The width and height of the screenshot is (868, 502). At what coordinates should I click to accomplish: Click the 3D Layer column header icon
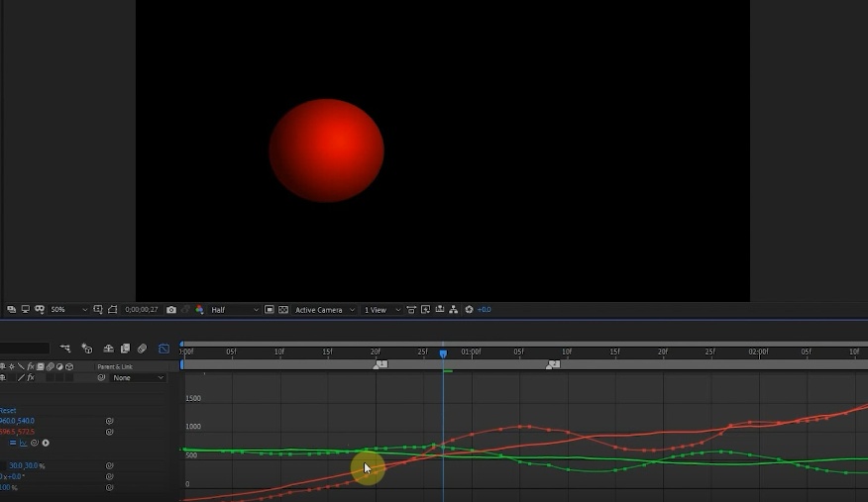point(69,366)
